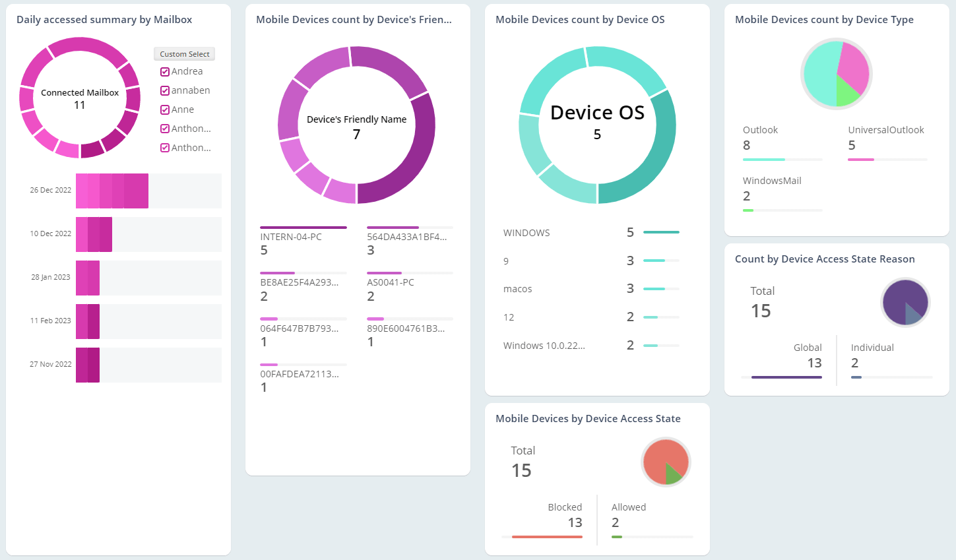956x560 pixels.
Task: Uncheck the Andrea mailbox checkbox
Action: (x=164, y=71)
